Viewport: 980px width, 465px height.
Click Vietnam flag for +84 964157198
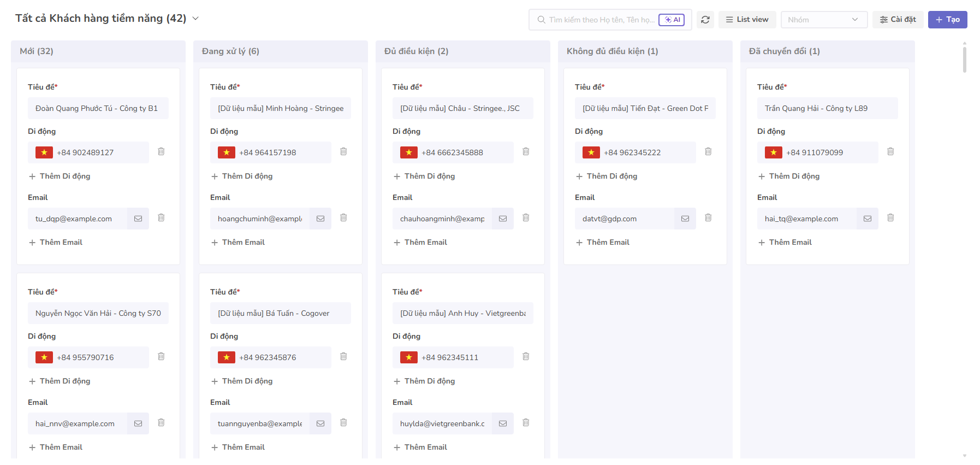pyautogui.click(x=226, y=152)
